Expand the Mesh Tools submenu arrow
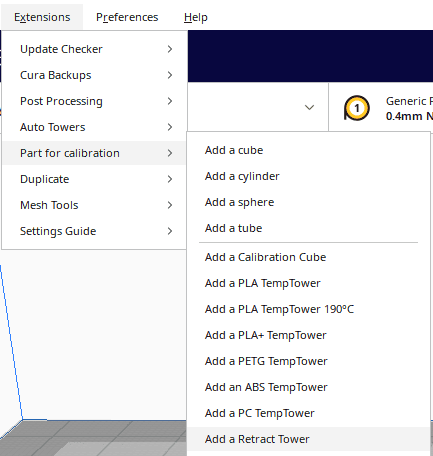Viewport: 433px width, 456px height. pyautogui.click(x=170, y=205)
